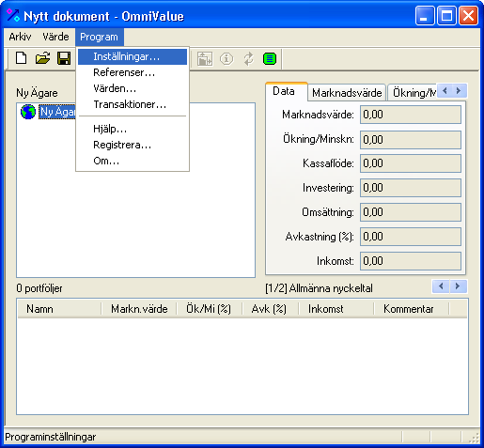Create a new document via toolbar icon

[x=21, y=58]
